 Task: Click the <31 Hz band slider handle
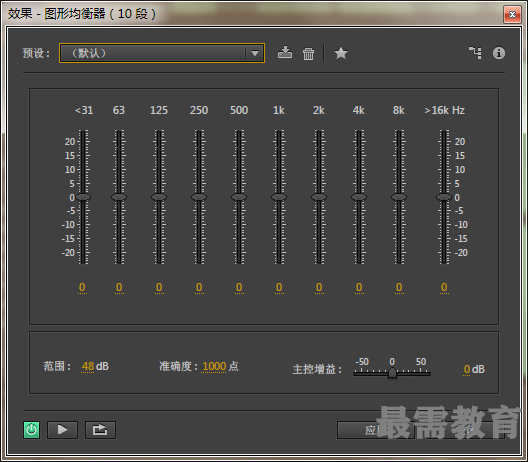83,197
